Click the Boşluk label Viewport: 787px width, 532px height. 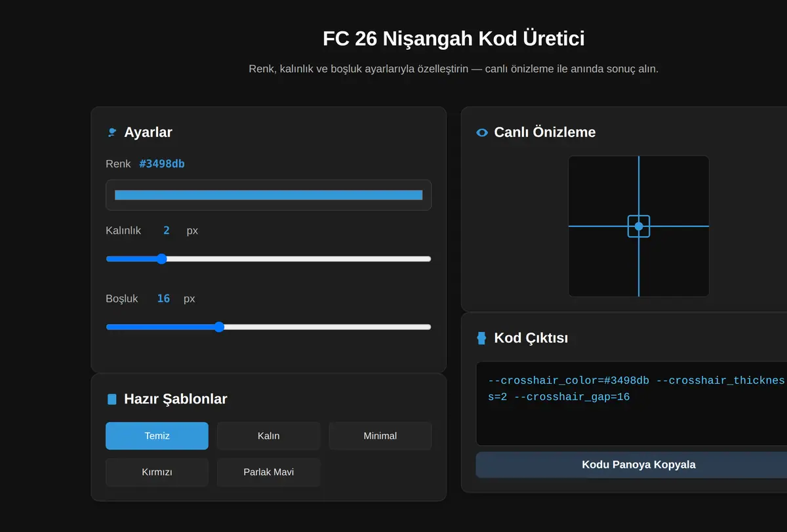122,298
